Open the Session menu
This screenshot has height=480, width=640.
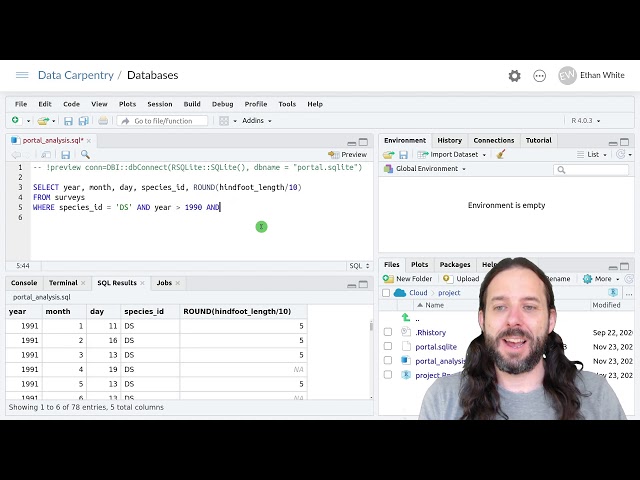tap(160, 104)
